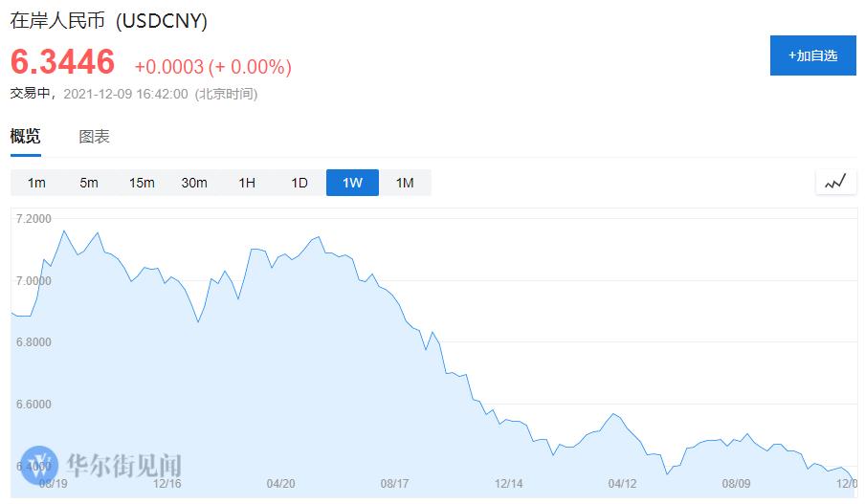Click the 6.3446 current price
Viewport: 865px width, 504px height.
coord(63,63)
